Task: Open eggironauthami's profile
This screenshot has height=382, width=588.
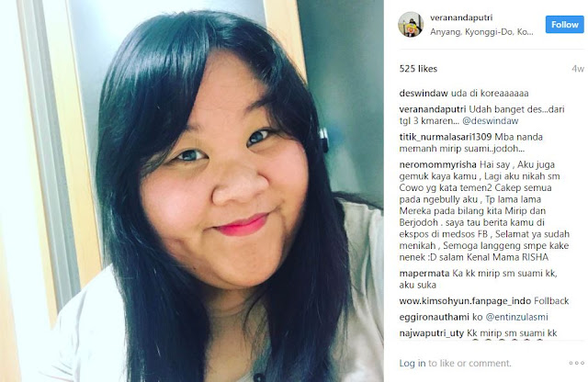Action: (435, 317)
